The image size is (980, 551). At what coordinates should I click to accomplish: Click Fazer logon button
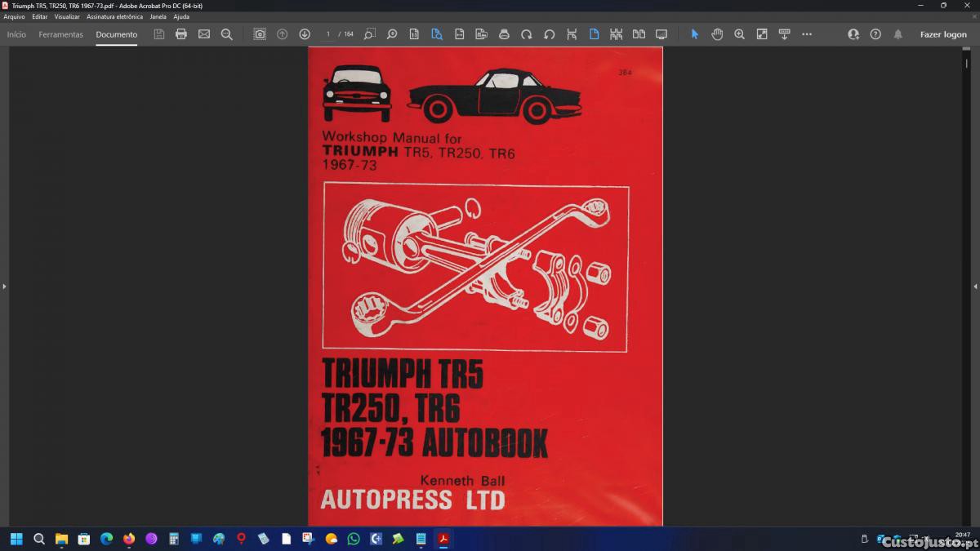(x=943, y=34)
